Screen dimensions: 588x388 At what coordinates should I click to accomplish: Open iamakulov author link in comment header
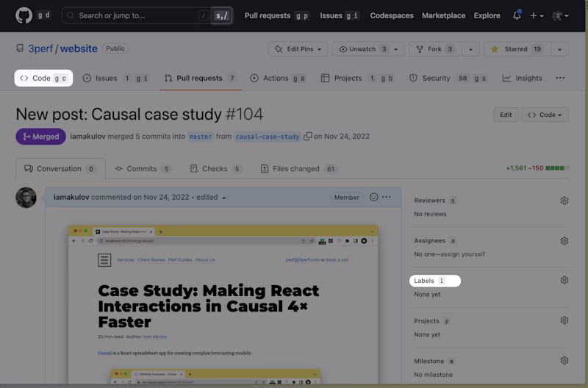point(71,197)
